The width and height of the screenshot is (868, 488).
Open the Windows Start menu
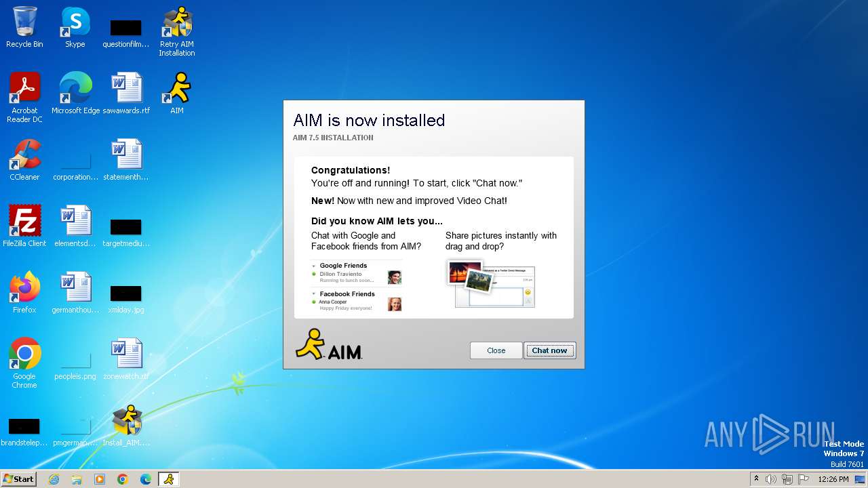(18, 479)
